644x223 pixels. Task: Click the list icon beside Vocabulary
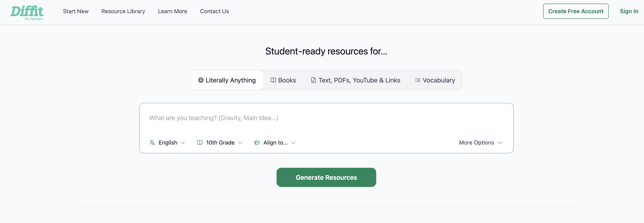[417, 80]
